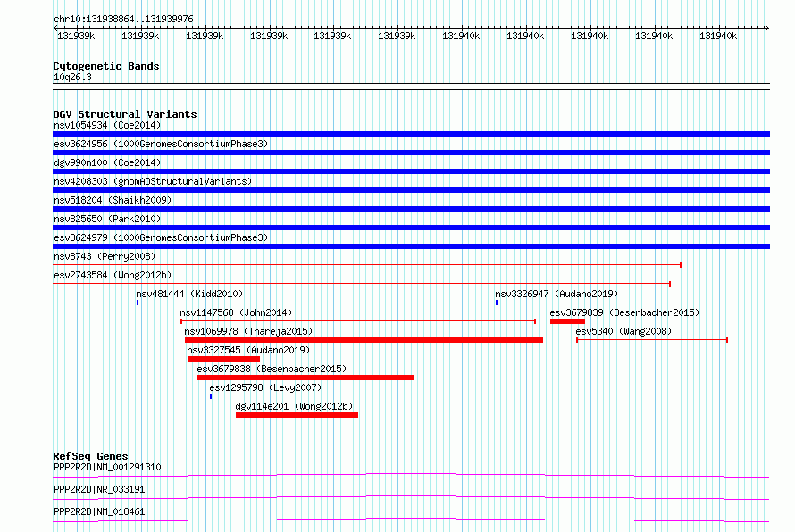This screenshot has height=532, width=795.
Task: Click the chr10:131938864..131939976 coordinates text
Action: (123, 19)
